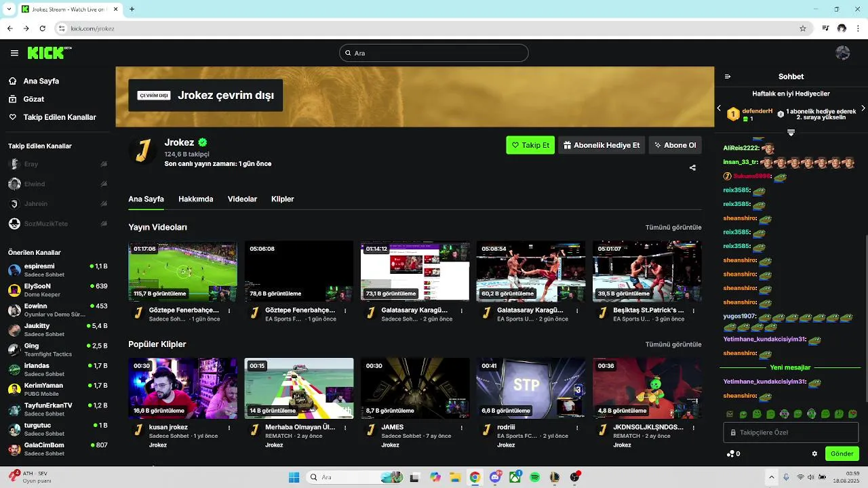Click the green Takip Et button
The height and width of the screenshot is (488, 868).
(530, 145)
